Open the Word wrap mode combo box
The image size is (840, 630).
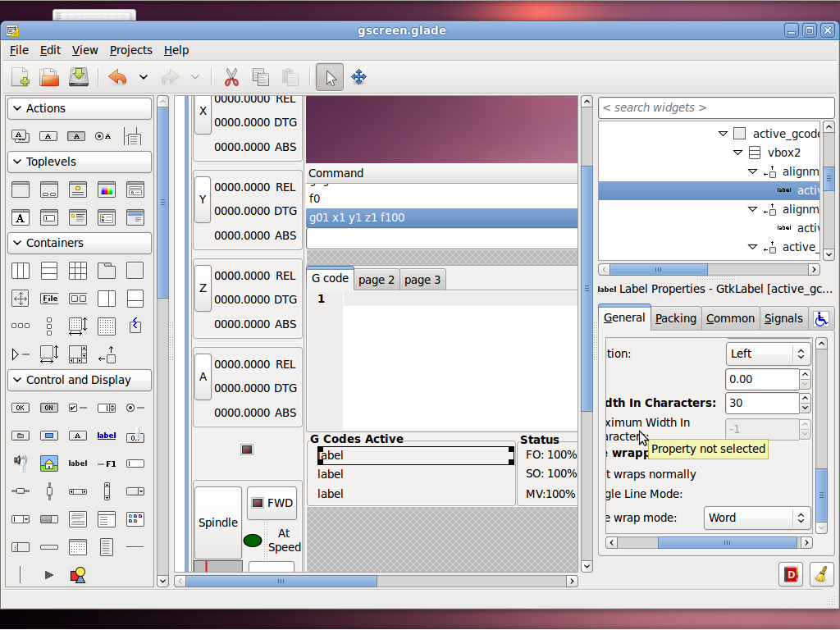point(756,518)
